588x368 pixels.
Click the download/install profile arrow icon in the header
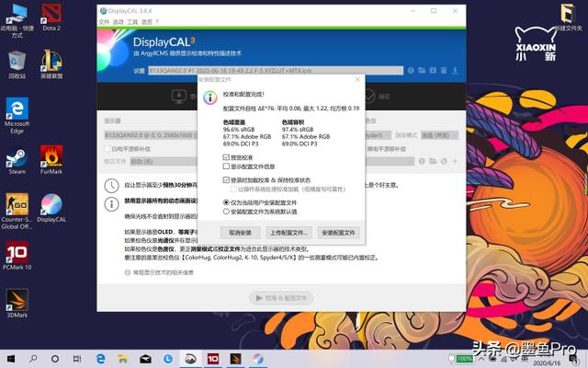coord(455,70)
